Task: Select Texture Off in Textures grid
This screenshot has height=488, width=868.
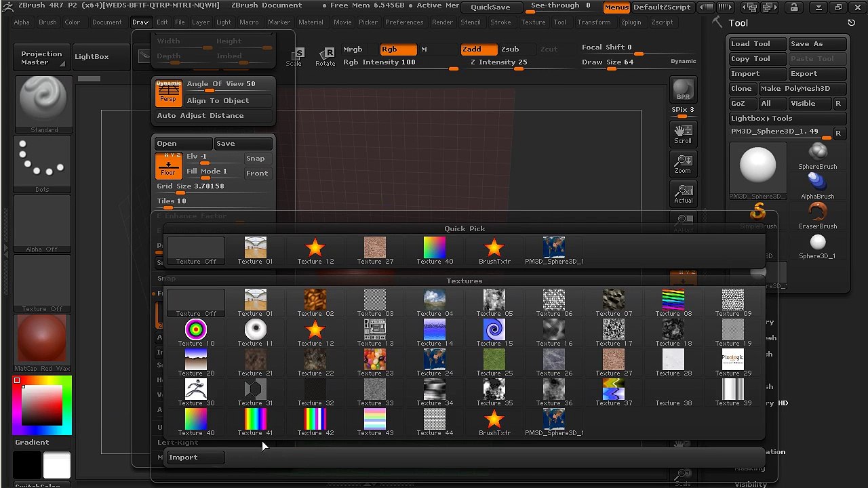Action: pyautogui.click(x=196, y=303)
